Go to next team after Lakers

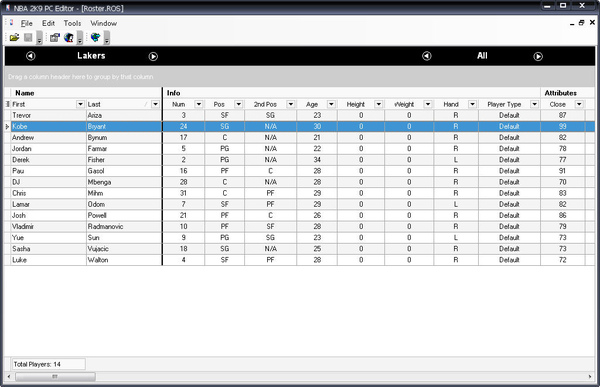coord(153,56)
